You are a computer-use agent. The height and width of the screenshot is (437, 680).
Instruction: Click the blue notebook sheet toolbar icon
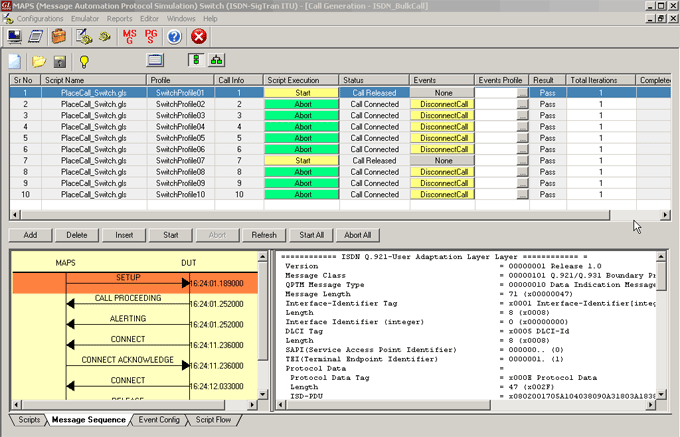36,36
